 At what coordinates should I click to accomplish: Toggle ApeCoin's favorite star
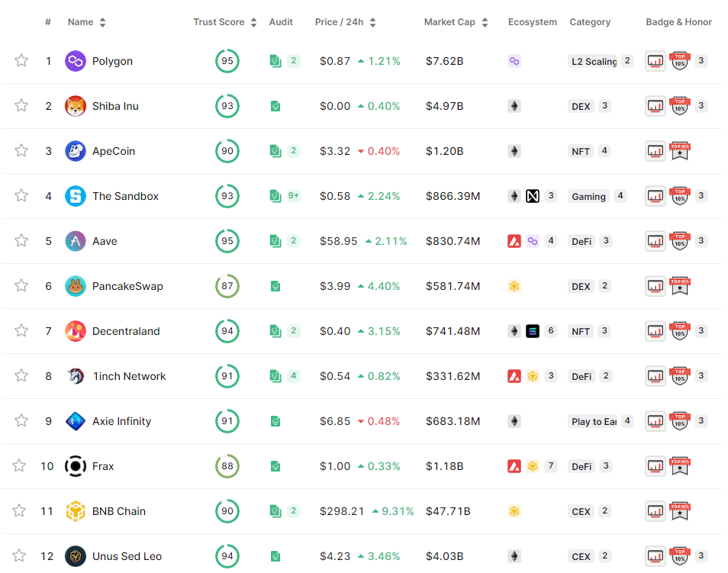click(x=21, y=150)
